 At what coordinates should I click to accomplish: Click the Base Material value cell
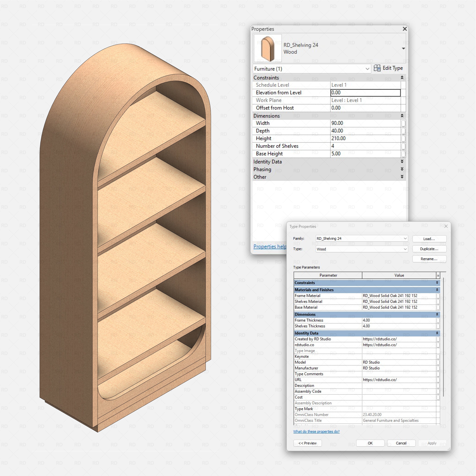399,307
